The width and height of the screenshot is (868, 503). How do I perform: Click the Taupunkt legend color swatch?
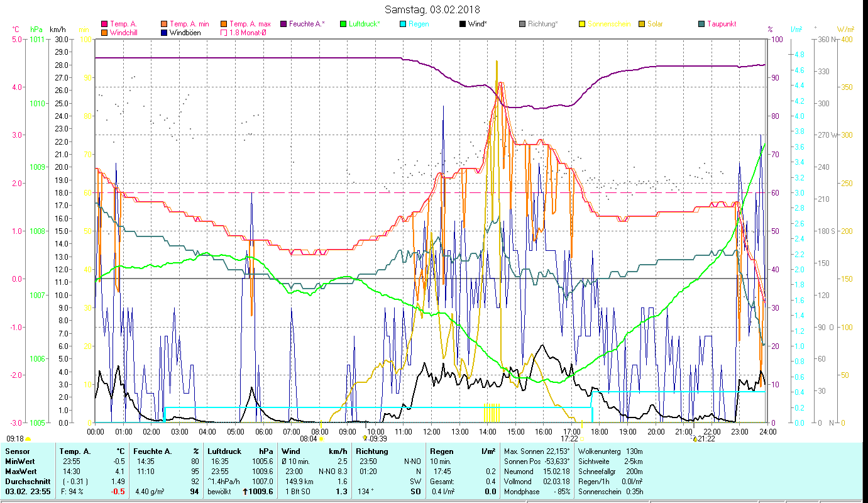[701, 25]
